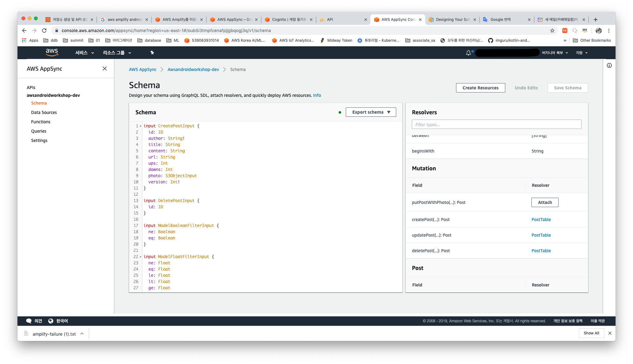Click the browser forward arrow

pyautogui.click(x=34, y=31)
